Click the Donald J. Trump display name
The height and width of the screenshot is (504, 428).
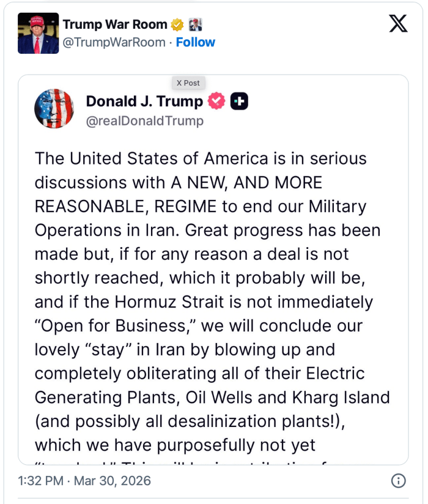point(144,102)
